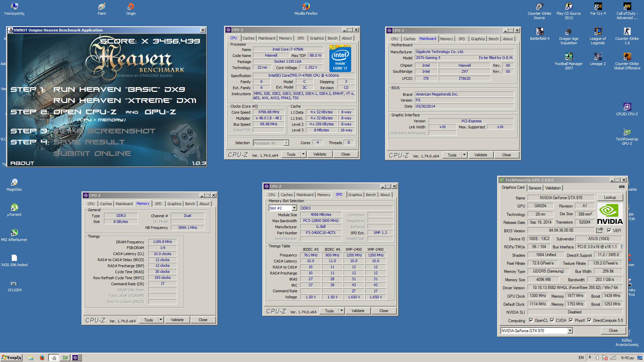Screen dimensions: 644x362
Task: Expand Tools dropdown arrow in CPU-Z SPD window
Action: pyautogui.click(x=341, y=311)
